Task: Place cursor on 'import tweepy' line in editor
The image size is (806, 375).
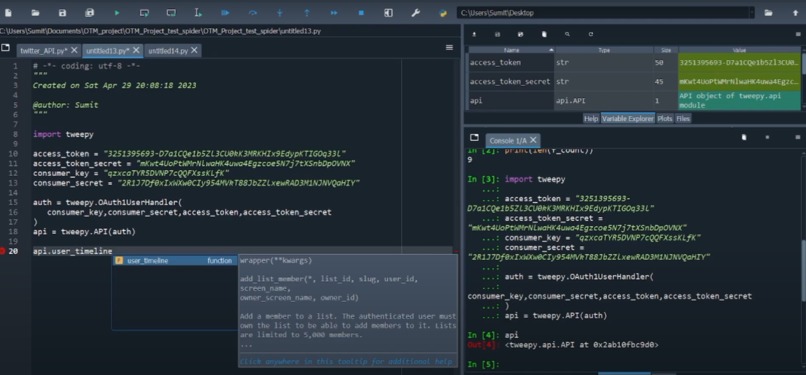Action: pyautogui.click(x=63, y=135)
